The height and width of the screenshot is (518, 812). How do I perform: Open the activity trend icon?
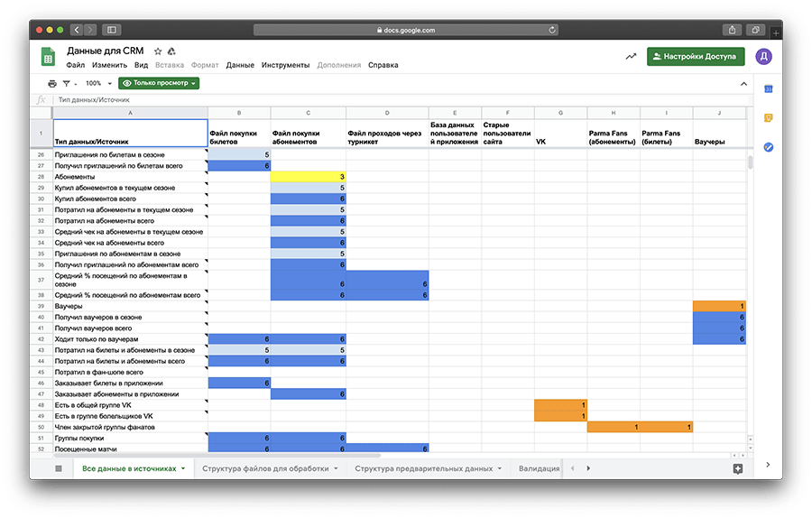(x=631, y=57)
